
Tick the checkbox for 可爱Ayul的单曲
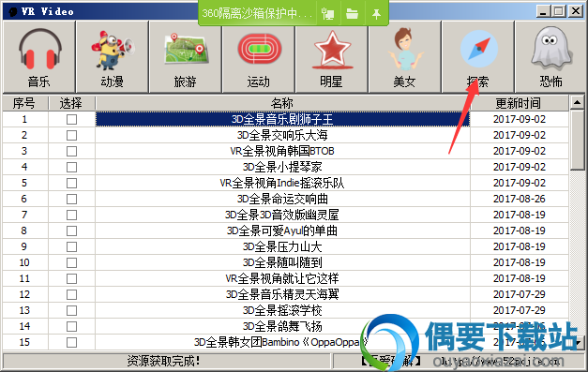71,231
